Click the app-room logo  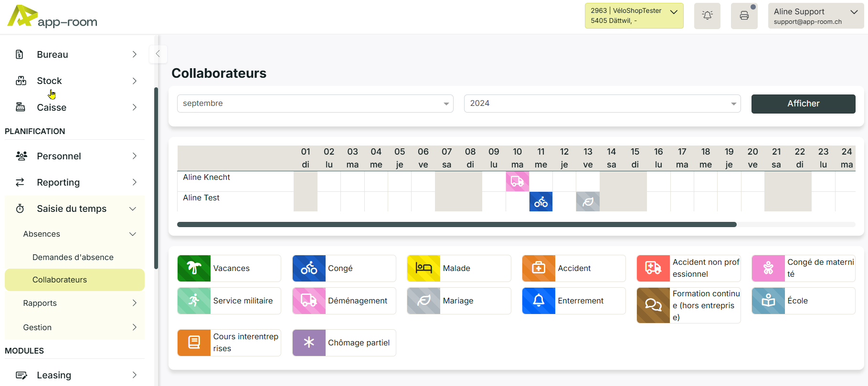53,17
